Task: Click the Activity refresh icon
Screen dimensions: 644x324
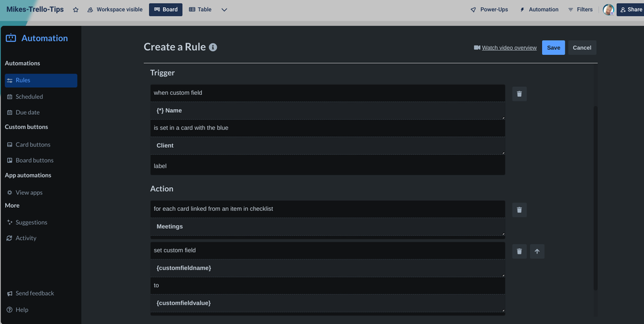Action: click(x=10, y=238)
